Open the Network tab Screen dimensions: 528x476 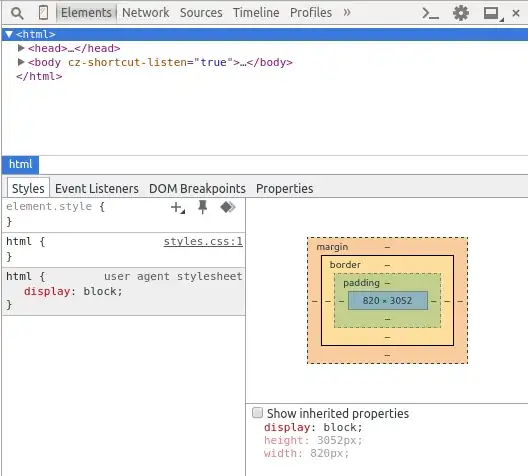tap(145, 13)
